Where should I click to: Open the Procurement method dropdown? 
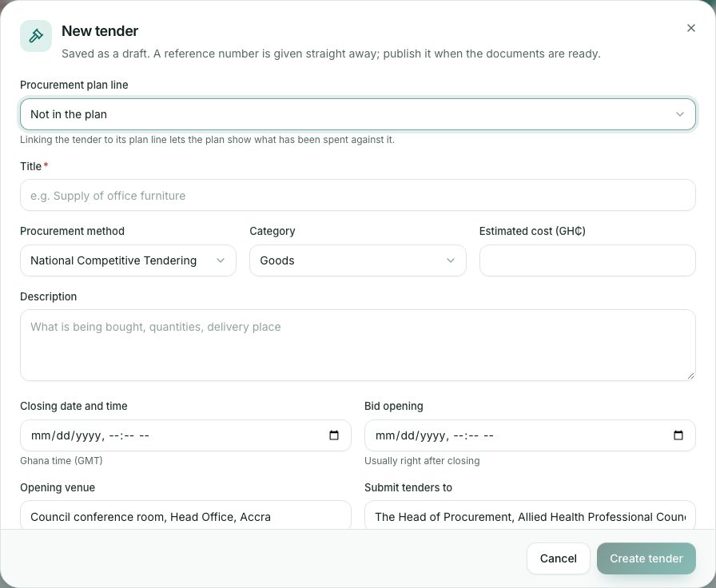pyautogui.click(x=128, y=260)
